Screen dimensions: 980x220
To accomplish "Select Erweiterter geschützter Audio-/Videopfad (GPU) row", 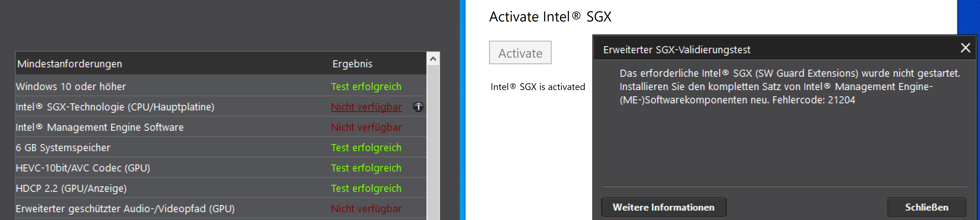I will [221, 209].
